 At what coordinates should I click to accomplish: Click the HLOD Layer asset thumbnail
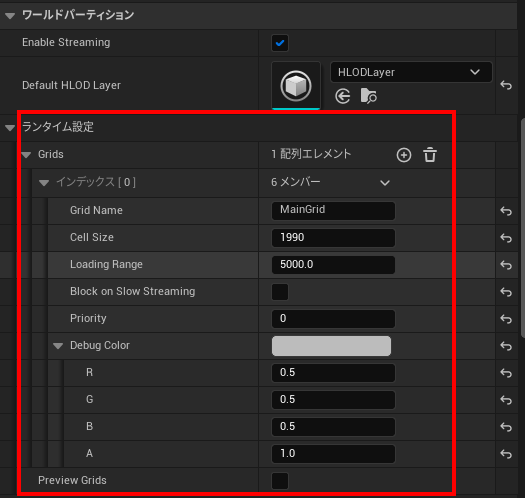tap(296, 85)
